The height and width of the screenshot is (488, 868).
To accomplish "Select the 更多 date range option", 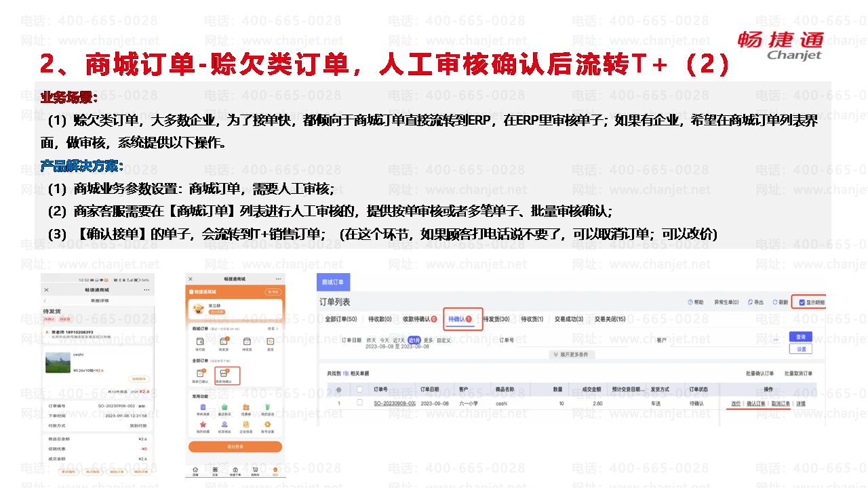I will coord(429,340).
